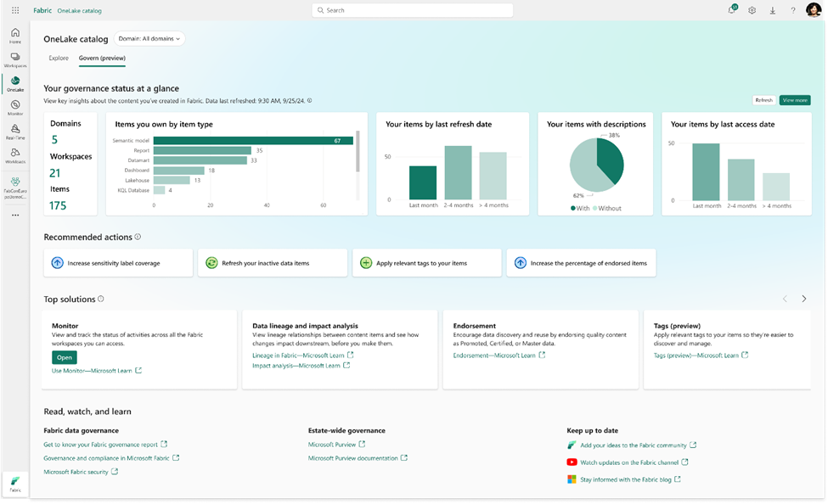
Task: Click Apply relevant tags to your items
Action: pyautogui.click(x=426, y=263)
